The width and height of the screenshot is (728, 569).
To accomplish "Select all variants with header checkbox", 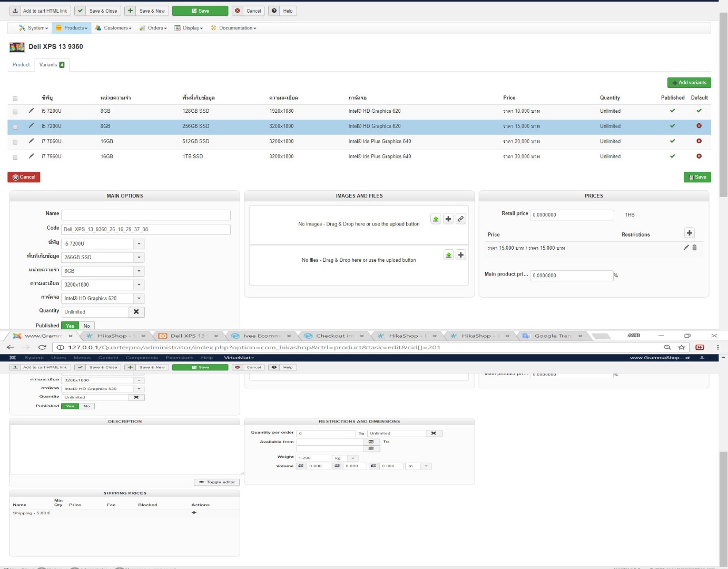I will tap(15, 99).
